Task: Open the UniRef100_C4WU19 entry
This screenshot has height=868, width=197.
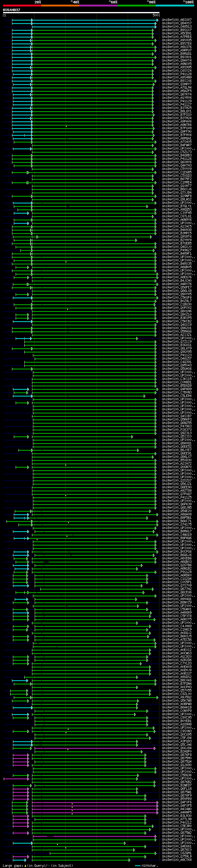Action: 177,535
